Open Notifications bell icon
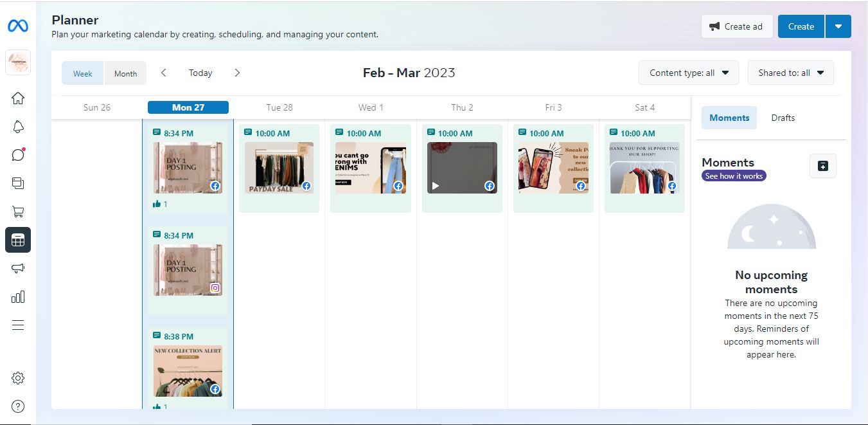This screenshot has height=425, width=868. click(18, 127)
